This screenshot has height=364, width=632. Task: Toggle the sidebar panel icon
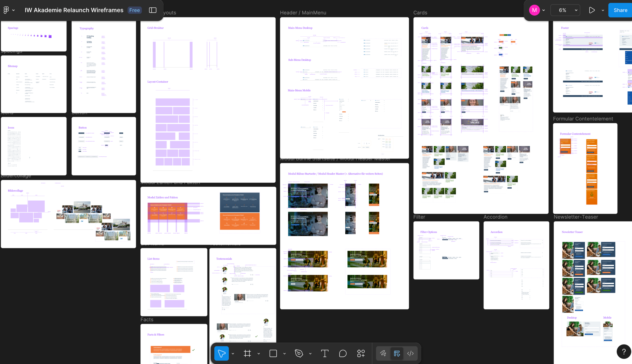pos(153,10)
